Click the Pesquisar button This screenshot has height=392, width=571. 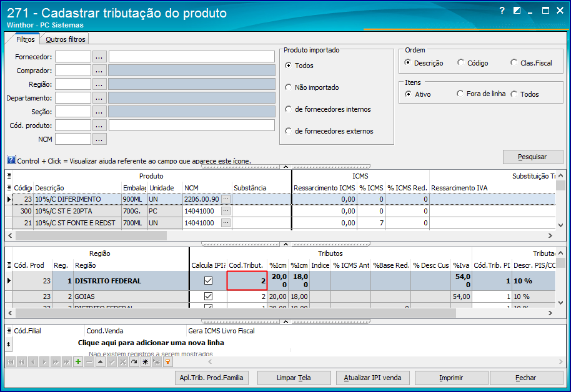[x=533, y=157]
